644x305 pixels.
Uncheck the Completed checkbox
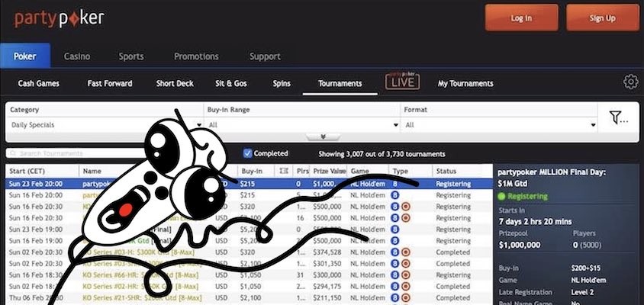point(247,153)
